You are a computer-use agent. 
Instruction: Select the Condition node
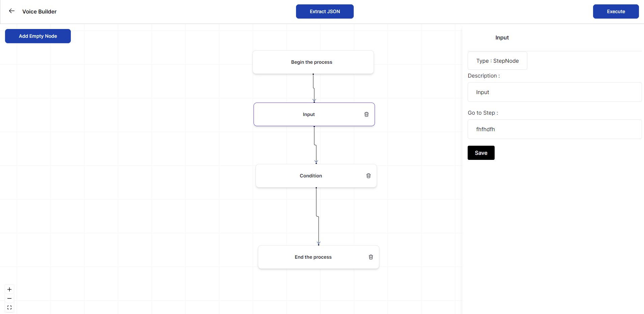[311, 176]
